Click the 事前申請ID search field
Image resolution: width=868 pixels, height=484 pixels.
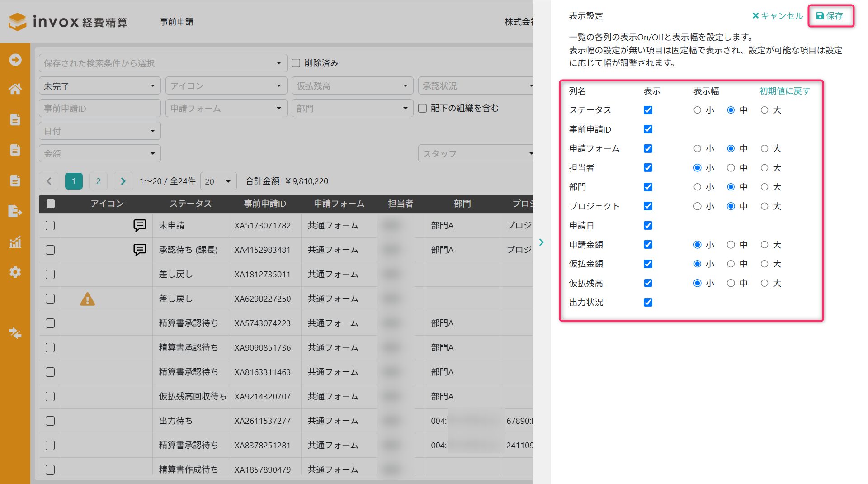[x=99, y=109]
